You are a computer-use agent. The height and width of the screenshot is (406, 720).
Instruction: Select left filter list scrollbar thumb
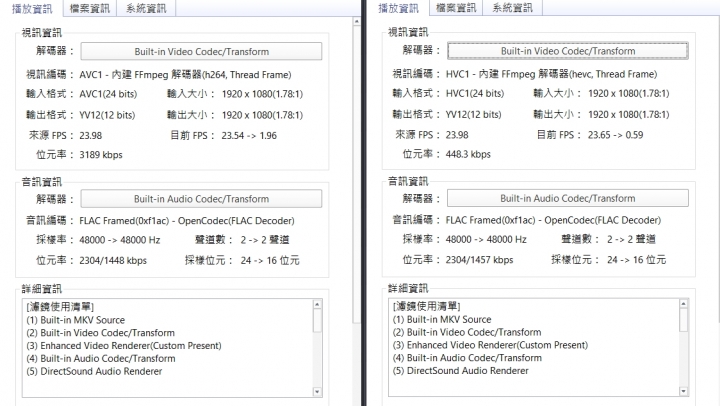317,321
